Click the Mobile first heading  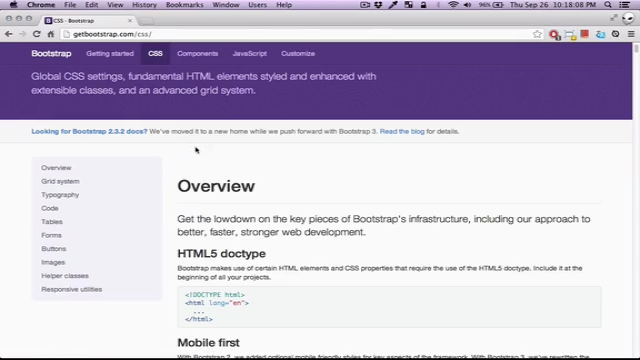point(209,342)
